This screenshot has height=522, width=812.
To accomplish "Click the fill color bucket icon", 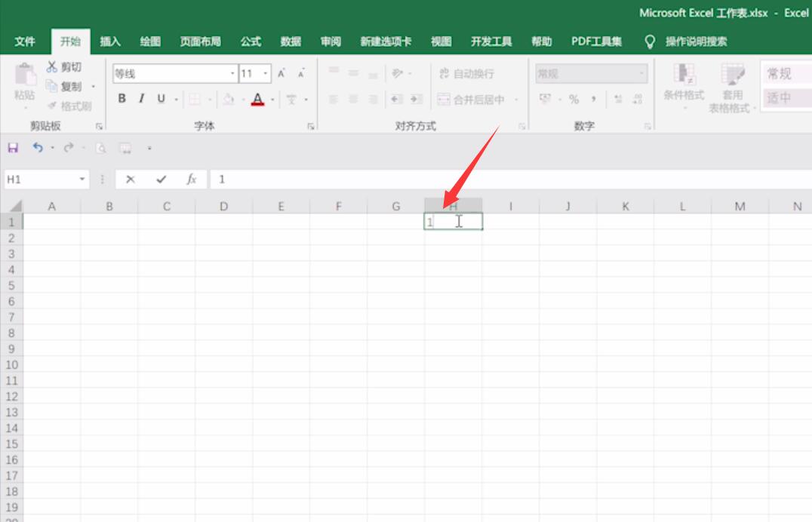I will (x=229, y=99).
